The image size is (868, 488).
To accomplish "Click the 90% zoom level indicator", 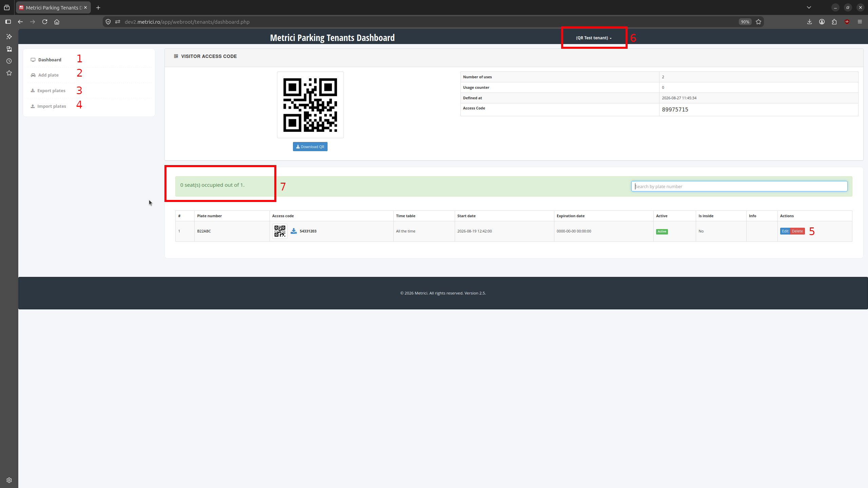I will click(745, 22).
